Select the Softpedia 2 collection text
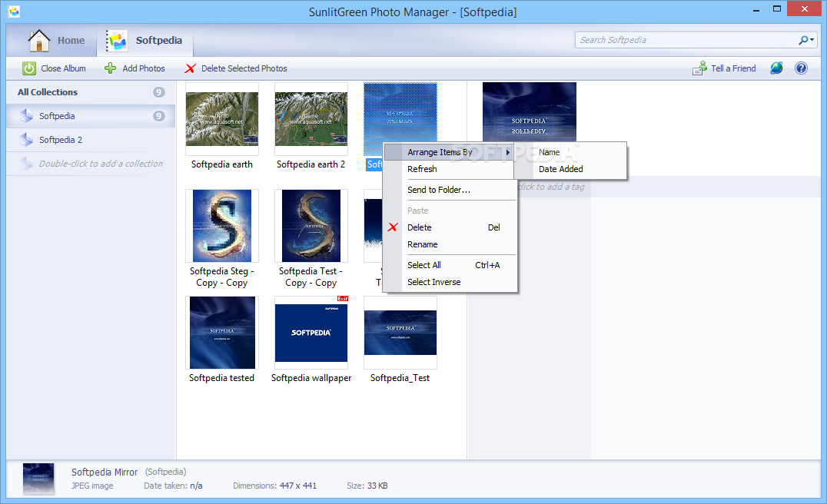 click(x=61, y=140)
